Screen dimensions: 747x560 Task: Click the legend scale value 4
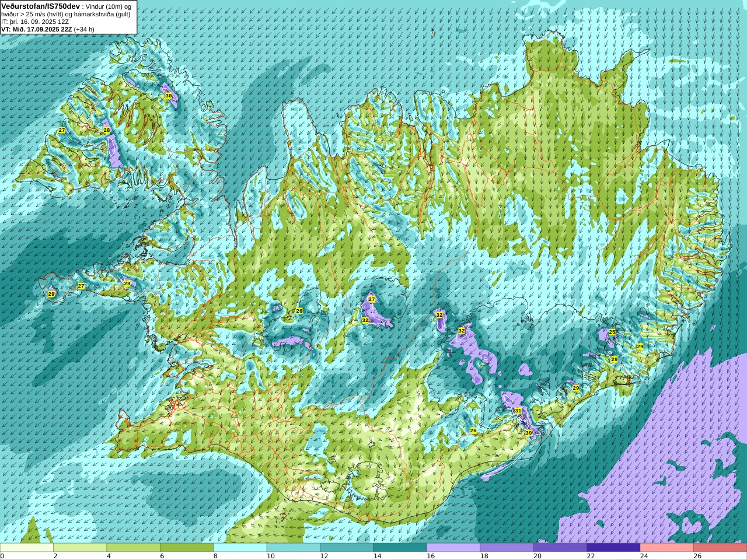[x=109, y=556]
